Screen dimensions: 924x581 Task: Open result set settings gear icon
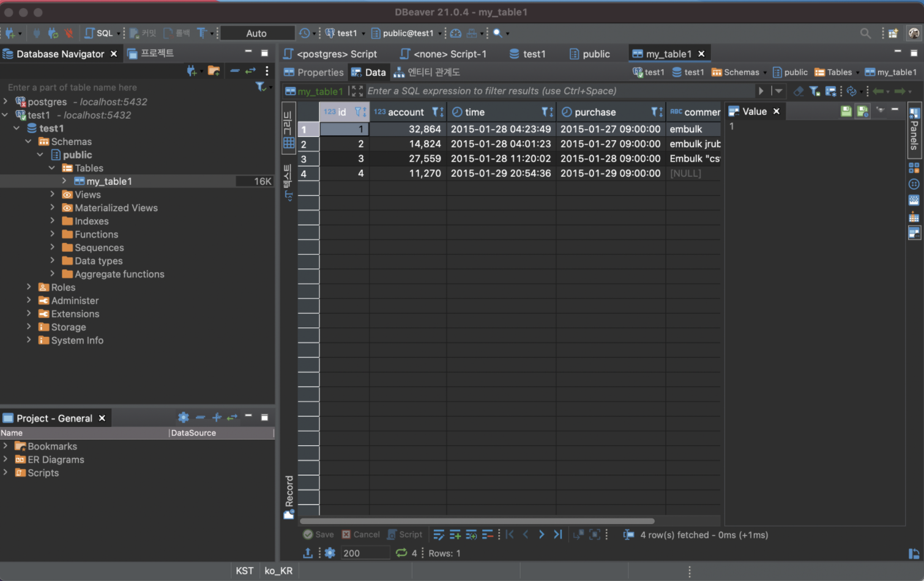[x=330, y=553]
